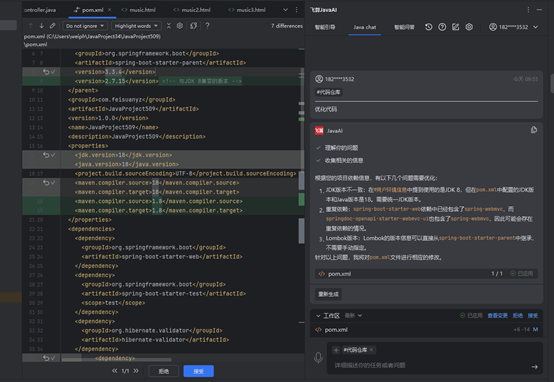Jump to previous difference arrow

point(31,26)
